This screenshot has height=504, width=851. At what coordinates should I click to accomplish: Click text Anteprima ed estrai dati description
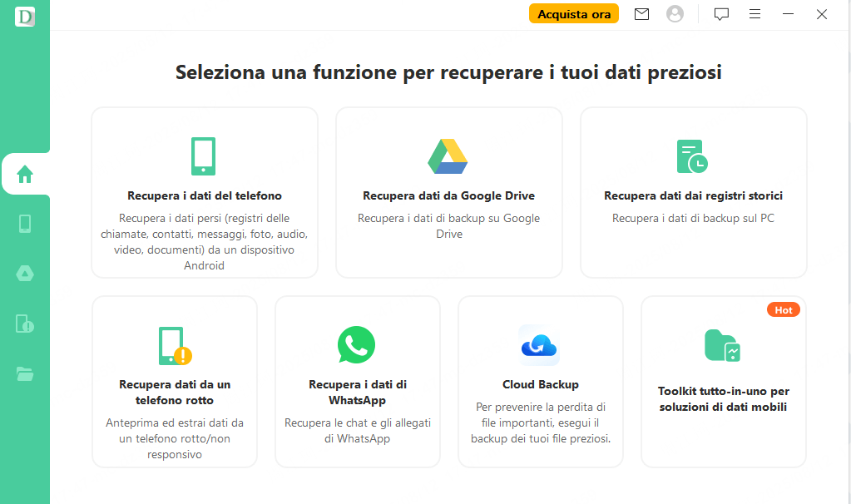pos(175,438)
